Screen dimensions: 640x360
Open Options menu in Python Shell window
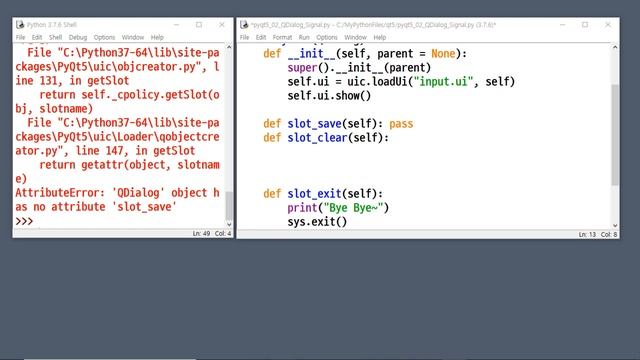104,37
